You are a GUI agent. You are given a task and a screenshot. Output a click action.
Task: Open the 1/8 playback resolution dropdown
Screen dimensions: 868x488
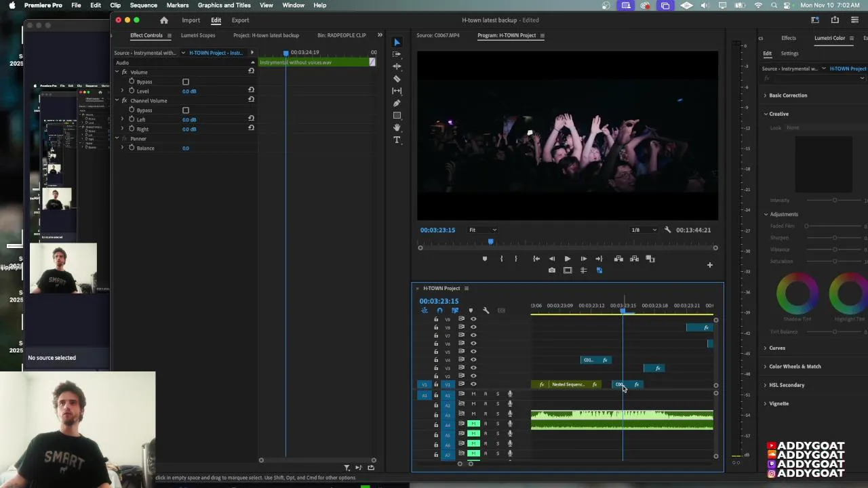coord(644,230)
